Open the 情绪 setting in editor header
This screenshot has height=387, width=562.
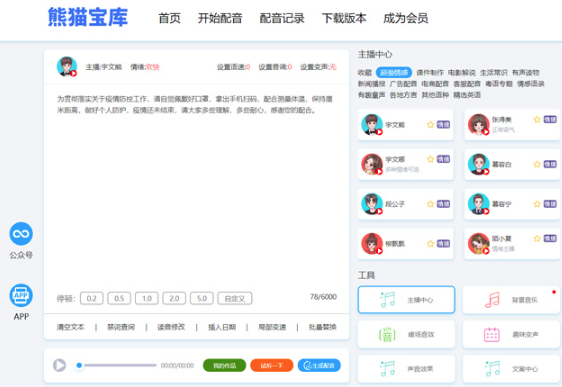145,67
